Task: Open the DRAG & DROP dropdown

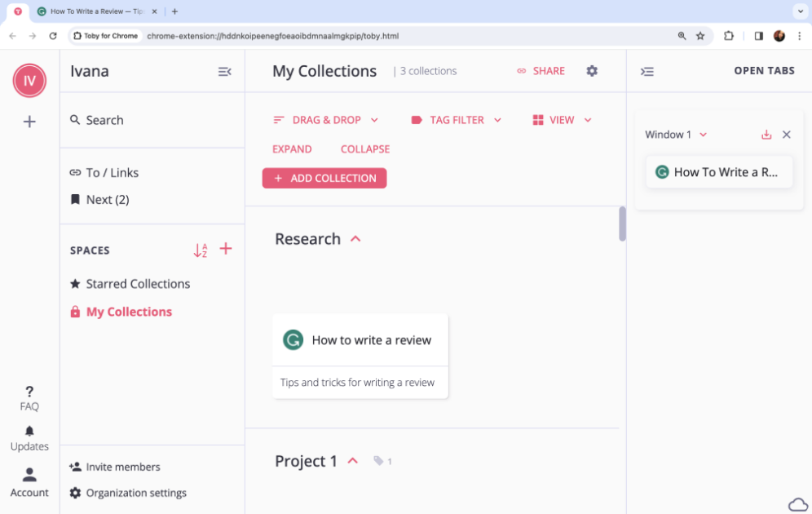Action: coord(326,119)
